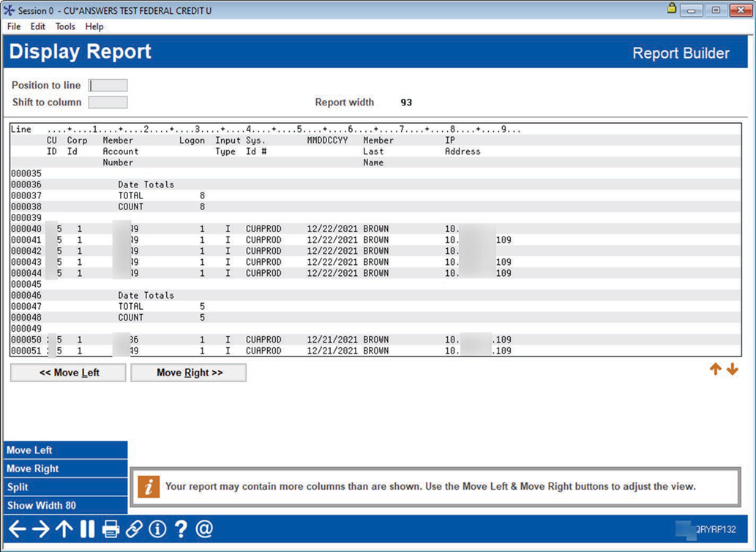Screen dimensions: 756x552
Task: Click the MMDDCCYY column header
Action: (327, 141)
